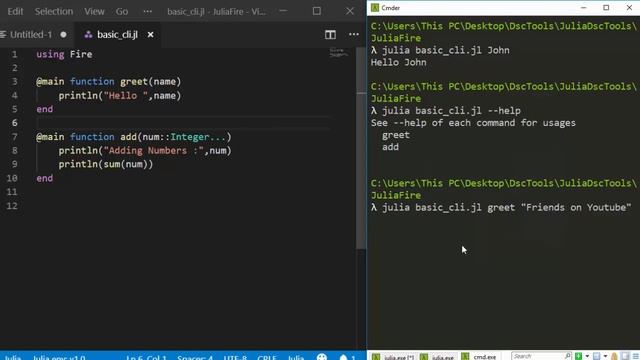The width and height of the screenshot is (640, 360).
Task: Open the notifications bell in VS Code
Action: [343, 357]
